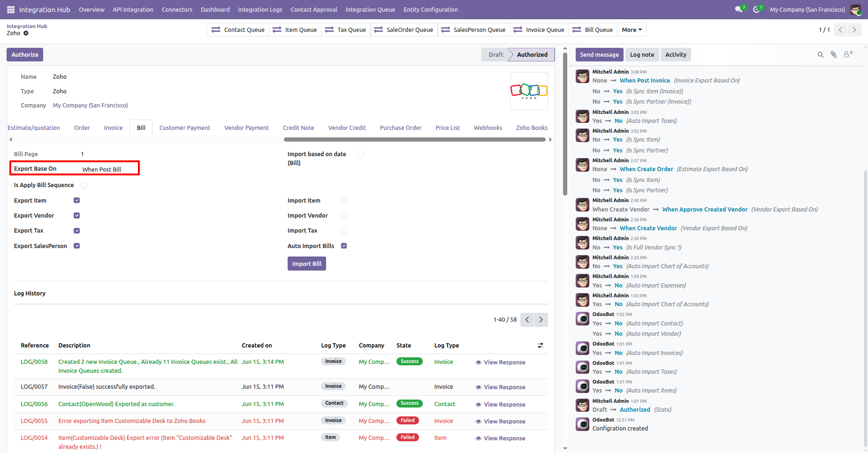Open the Item Queue stat button
Screen dimensions: 868x453
[x=295, y=30]
